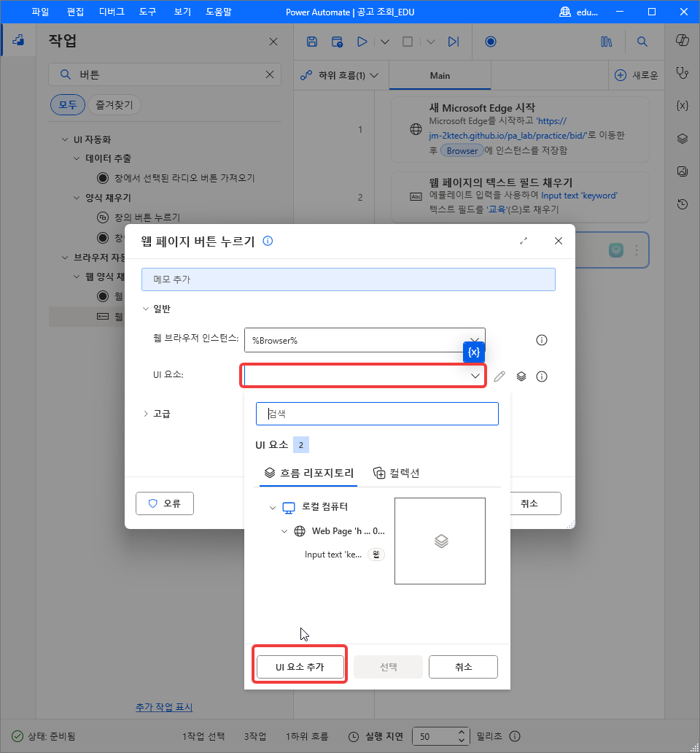Open the 하위 흐름(1) dropdown
Viewport: 700px width, 753px height.
click(x=340, y=75)
